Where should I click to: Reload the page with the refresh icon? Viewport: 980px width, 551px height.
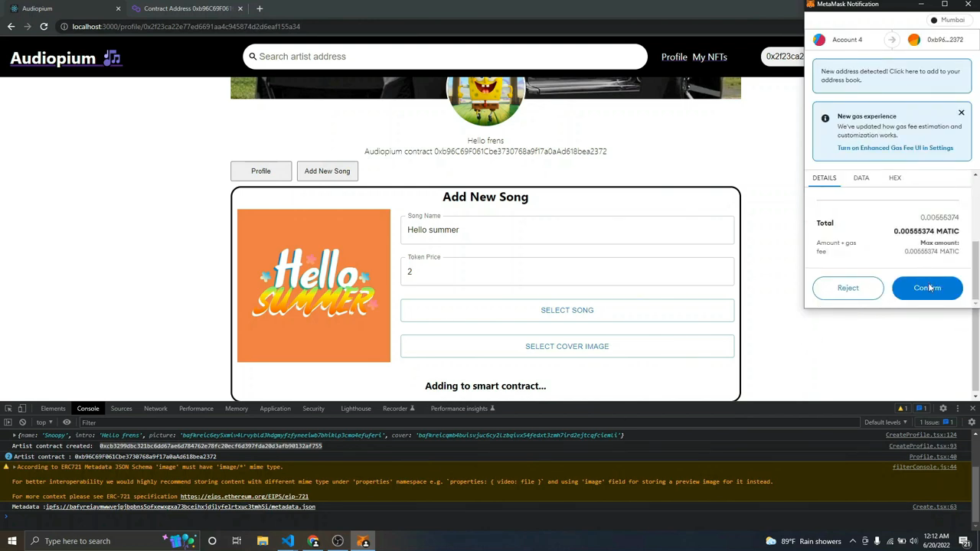tap(44, 26)
